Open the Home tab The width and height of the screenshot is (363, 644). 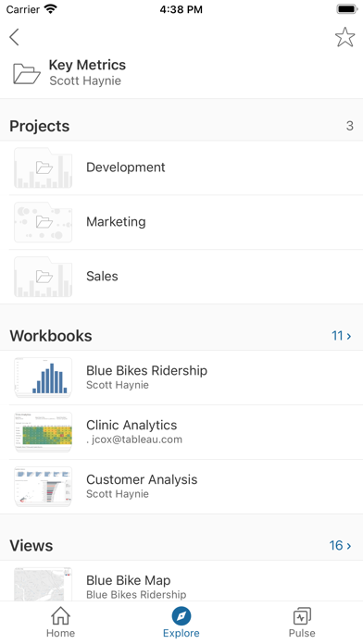(60, 622)
